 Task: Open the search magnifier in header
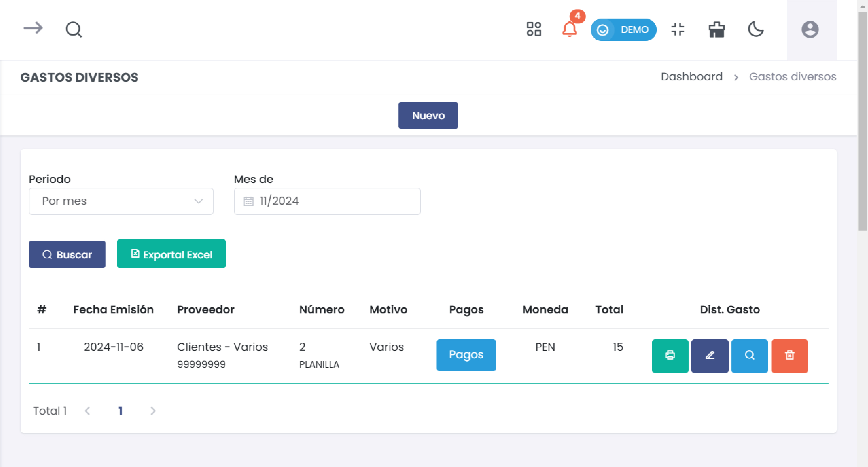[x=73, y=29]
